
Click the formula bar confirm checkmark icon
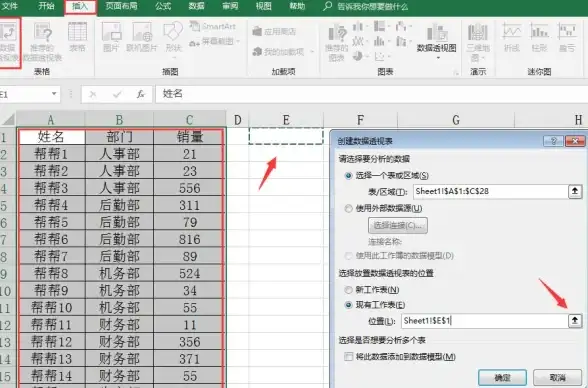click(x=117, y=94)
